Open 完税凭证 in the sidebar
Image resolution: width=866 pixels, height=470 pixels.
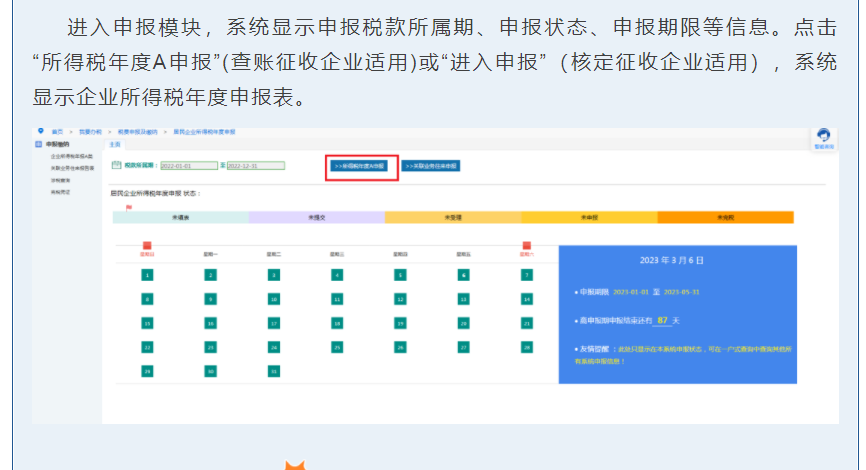point(60,192)
